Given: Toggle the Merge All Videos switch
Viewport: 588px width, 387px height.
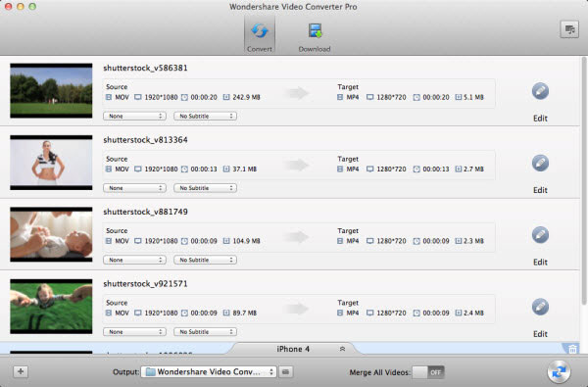Looking at the screenshot, I should (428, 372).
